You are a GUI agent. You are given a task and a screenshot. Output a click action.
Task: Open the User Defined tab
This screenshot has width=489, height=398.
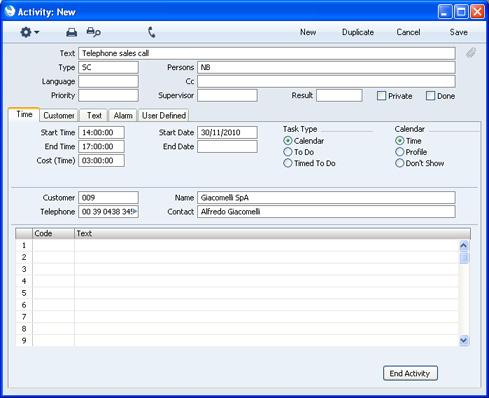[x=164, y=115]
